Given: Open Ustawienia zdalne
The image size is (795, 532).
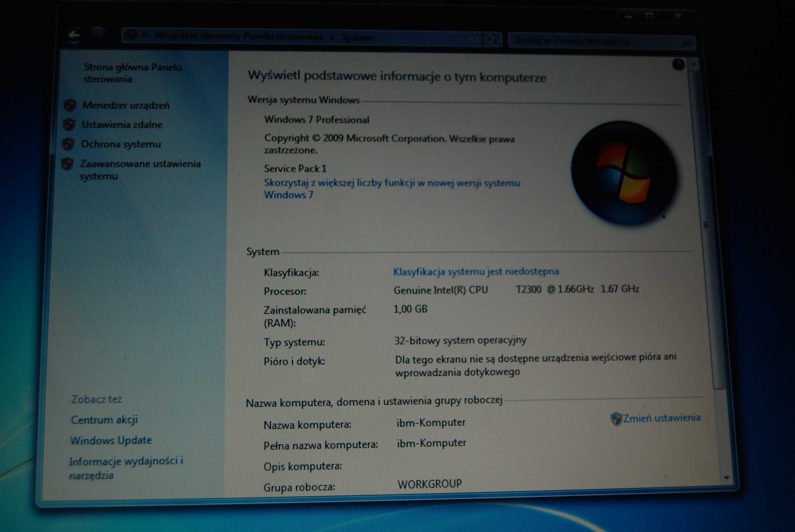Looking at the screenshot, I should coord(122,125).
